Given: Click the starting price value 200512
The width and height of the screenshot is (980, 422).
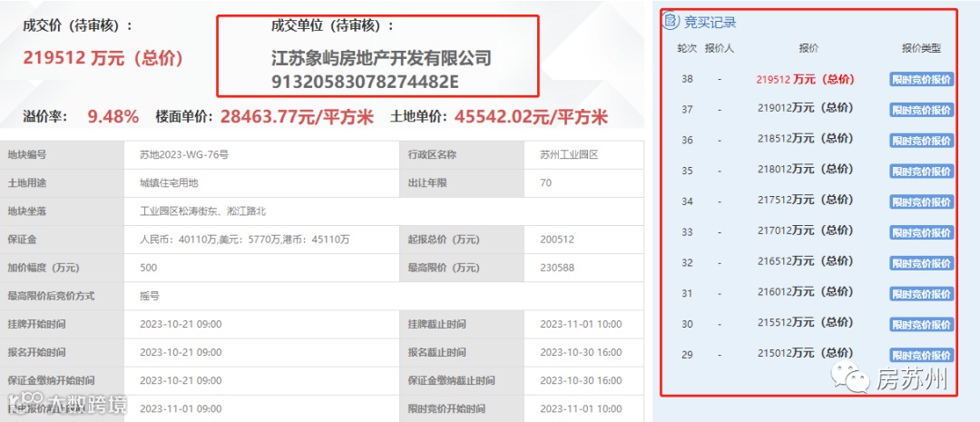Looking at the screenshot, I should click(557, 240).
